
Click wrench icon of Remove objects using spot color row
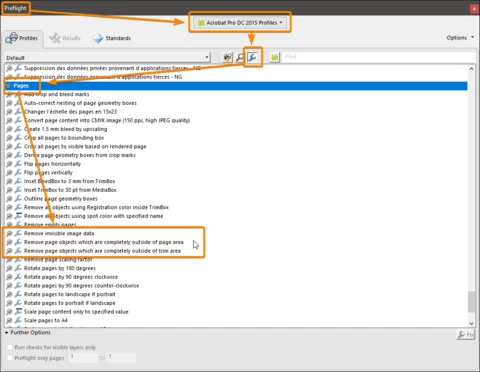[18, 216]
